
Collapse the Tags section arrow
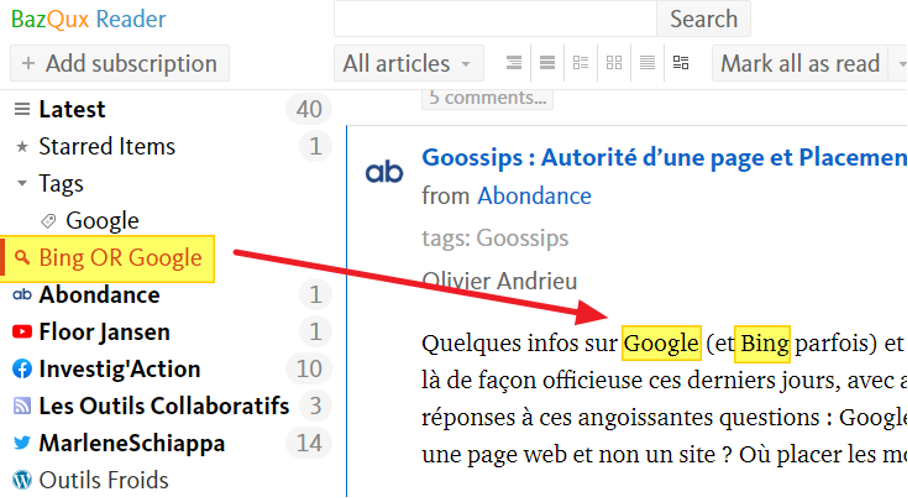click(x=22, y=184)
